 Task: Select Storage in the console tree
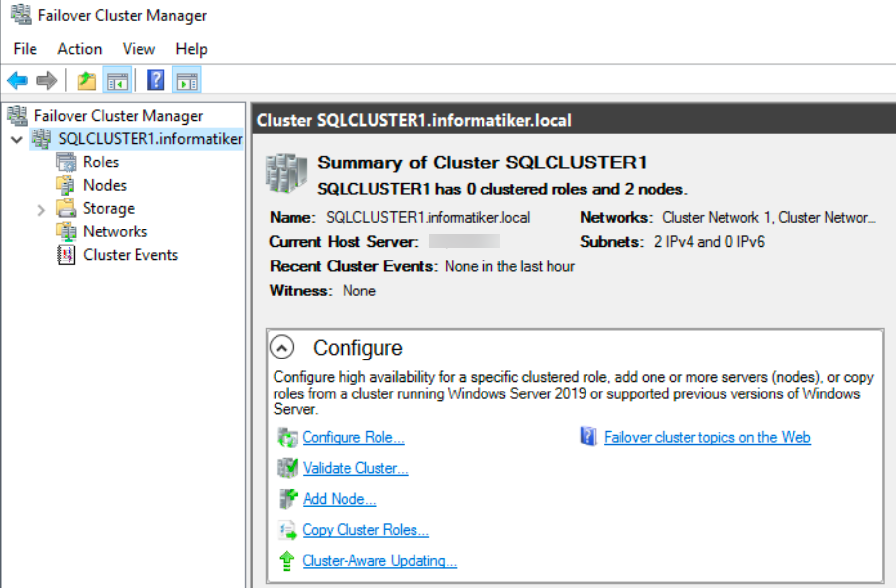pos(108,209)
